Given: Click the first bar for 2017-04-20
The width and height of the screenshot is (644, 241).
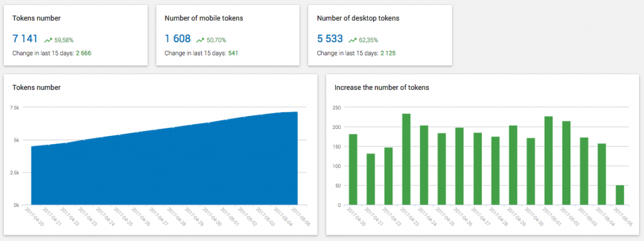Looking at the screenshot, I should point(352,169).
